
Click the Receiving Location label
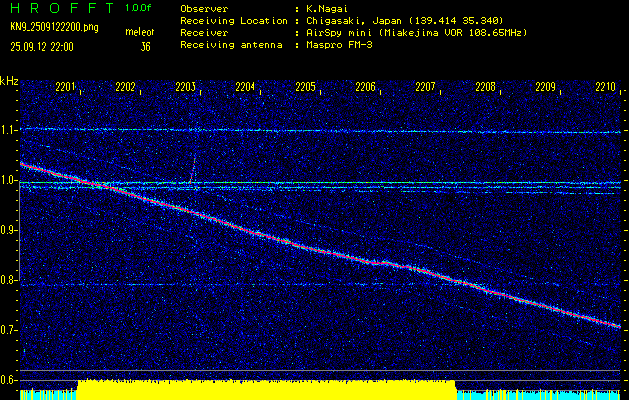tap(234, 20)
